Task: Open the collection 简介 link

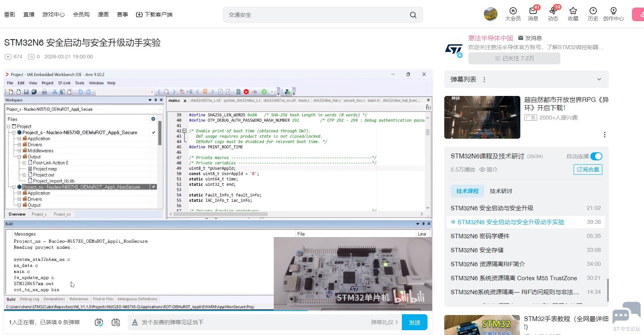Action: [x=489, y=169]
